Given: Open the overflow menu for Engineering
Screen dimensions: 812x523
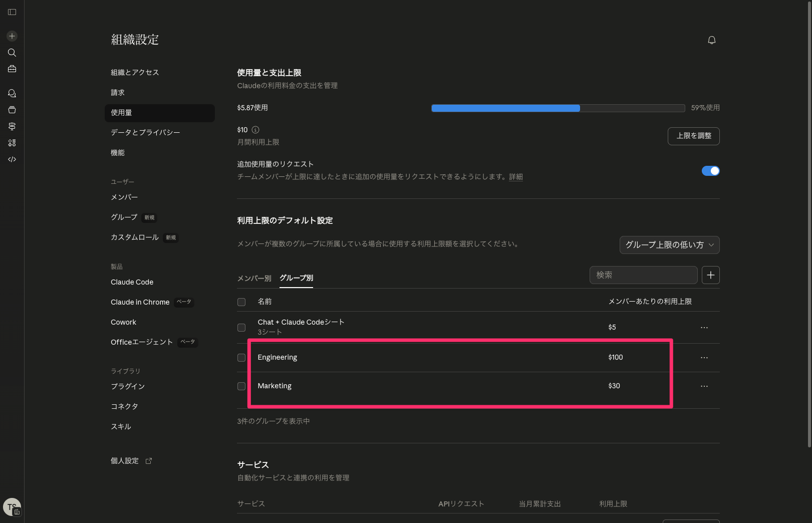Looking at the screenshot, I should click(x=704, y=357).
